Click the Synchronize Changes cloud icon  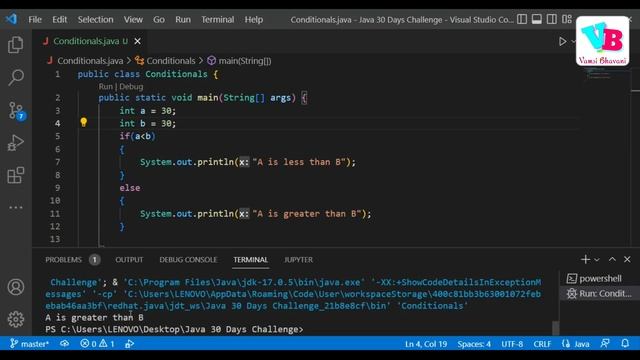tap(64, 344)
